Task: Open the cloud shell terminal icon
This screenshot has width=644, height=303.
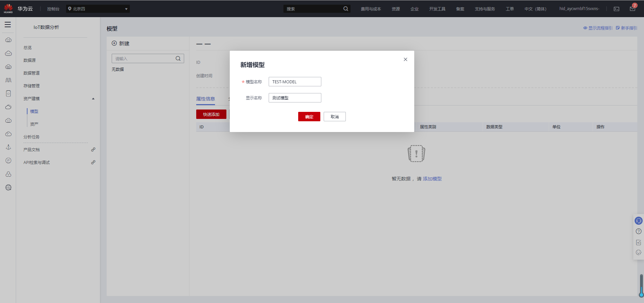Action: 616,9
